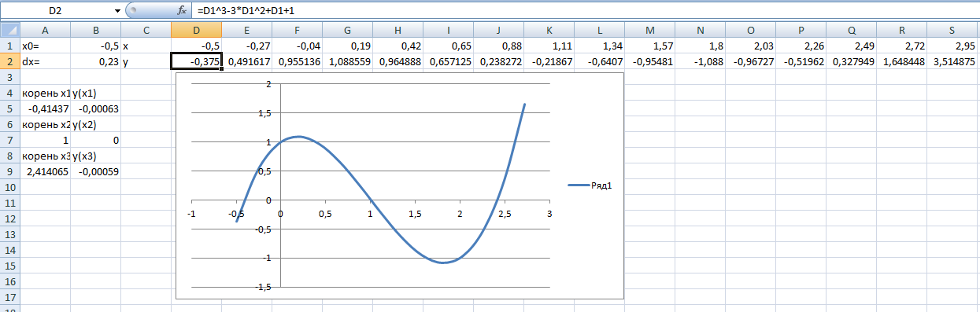Click the Select All corner button
Image resolution: width=980 pixels, height=312 pixels.
pyautogui.click(x=10, y=30)
